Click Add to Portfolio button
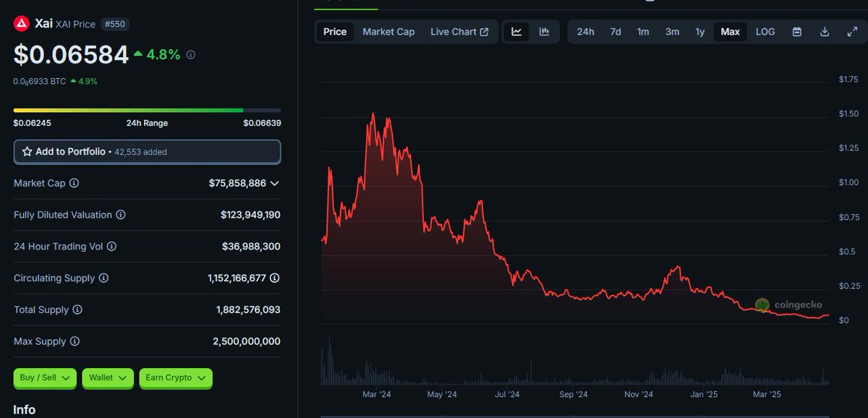The width and height of the screenshot is (868, 418). [x=148, y=152]
